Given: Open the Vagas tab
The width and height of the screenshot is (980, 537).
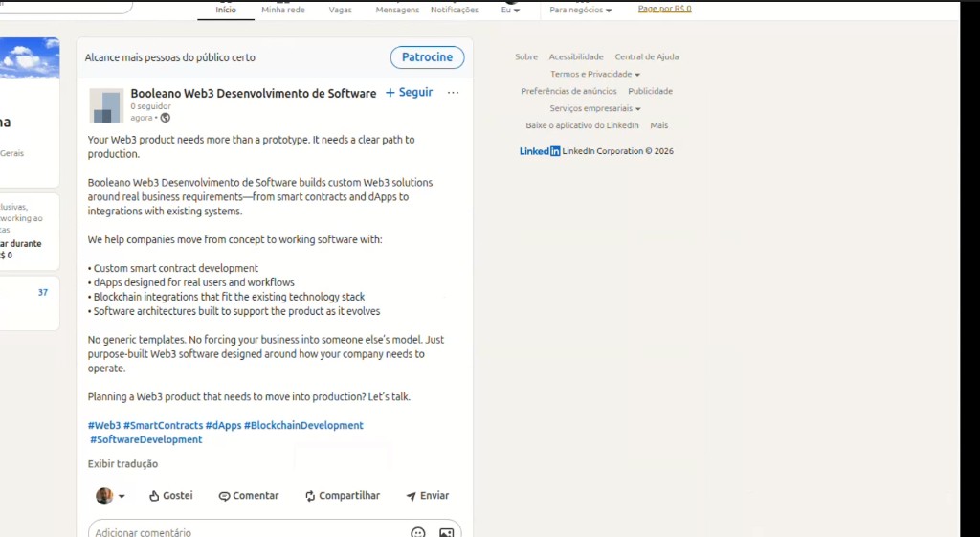Looking at the screenshot, I should click(340, 10).
